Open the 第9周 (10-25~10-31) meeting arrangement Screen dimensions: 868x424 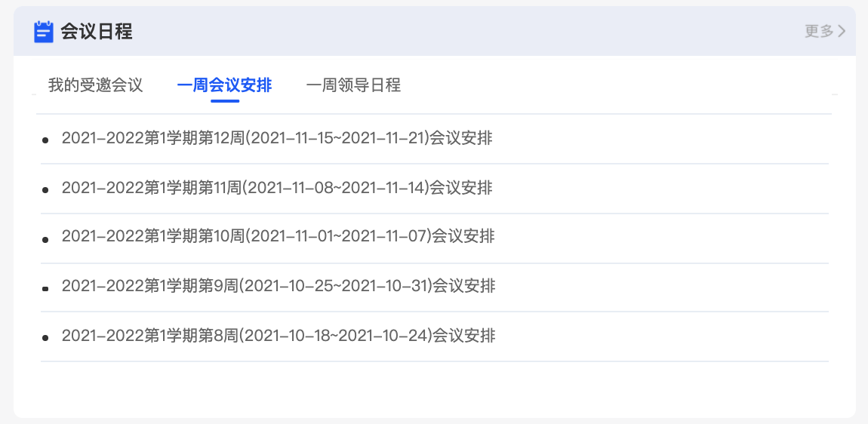279,286
